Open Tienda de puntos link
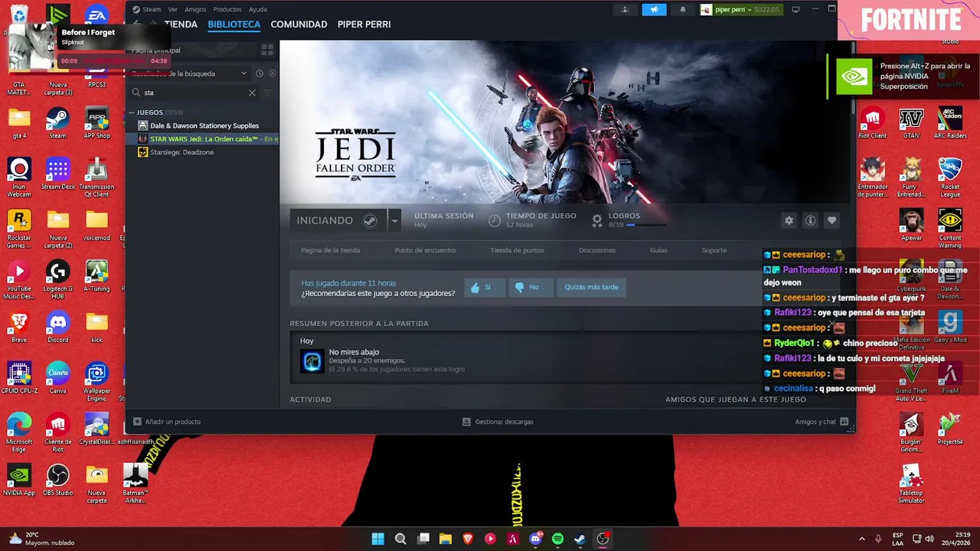 (518, 250)
